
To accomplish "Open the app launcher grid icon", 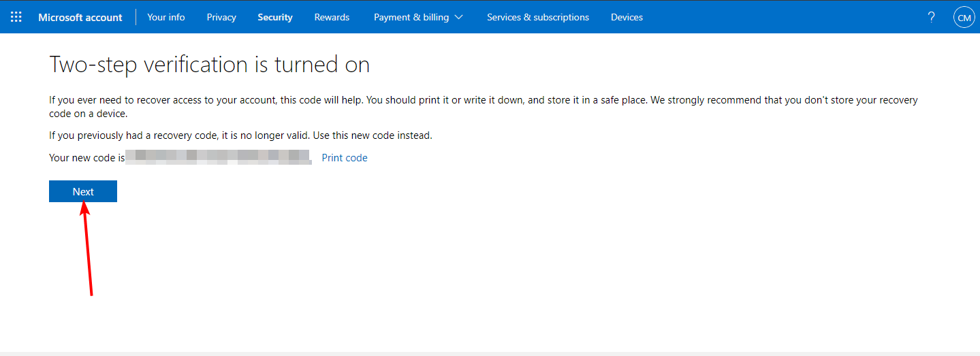I will (16, 17).
